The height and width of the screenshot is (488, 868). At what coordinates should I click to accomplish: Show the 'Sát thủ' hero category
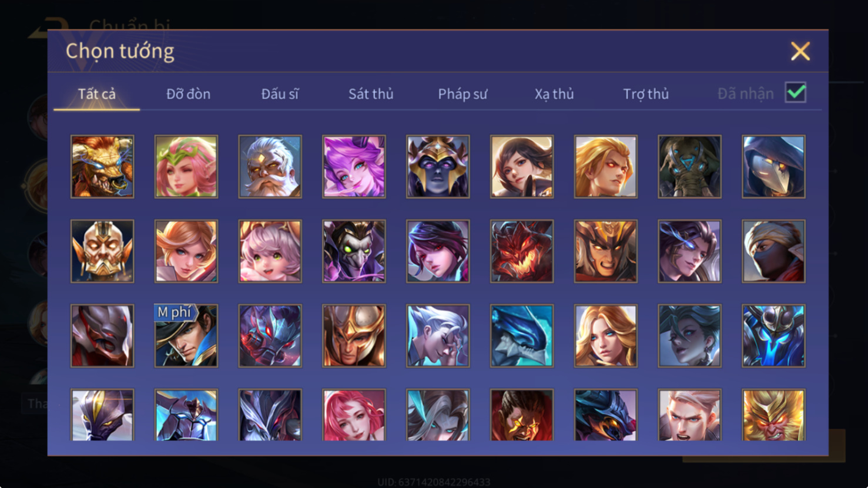[x=371, y=94]
